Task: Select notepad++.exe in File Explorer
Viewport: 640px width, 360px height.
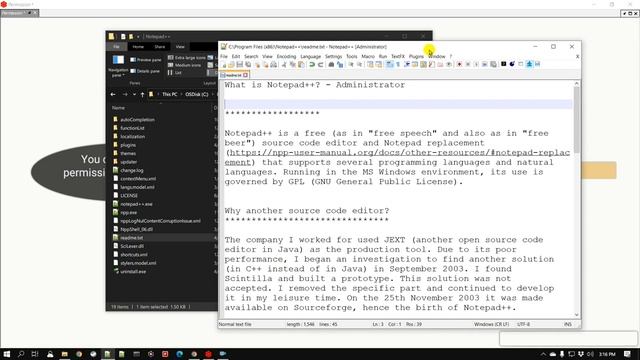Action: 136,204
